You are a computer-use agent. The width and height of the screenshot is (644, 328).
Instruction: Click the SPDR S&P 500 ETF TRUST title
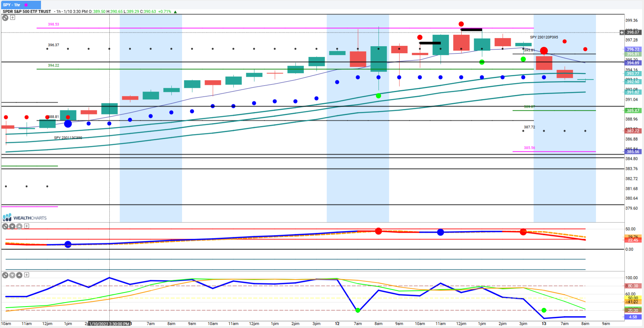(x=27, y=11)
